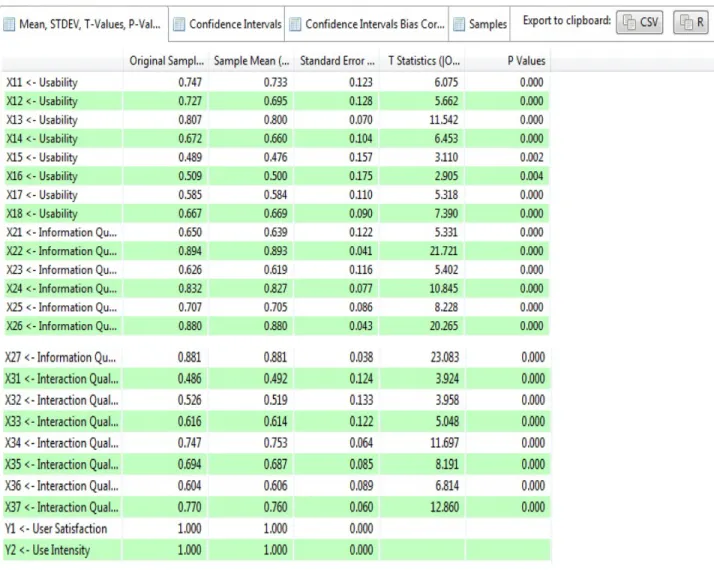The height and width of the screenshot is (570, 714).
Task: Select the row X16 <- Usability
Action: pos(276,176)
